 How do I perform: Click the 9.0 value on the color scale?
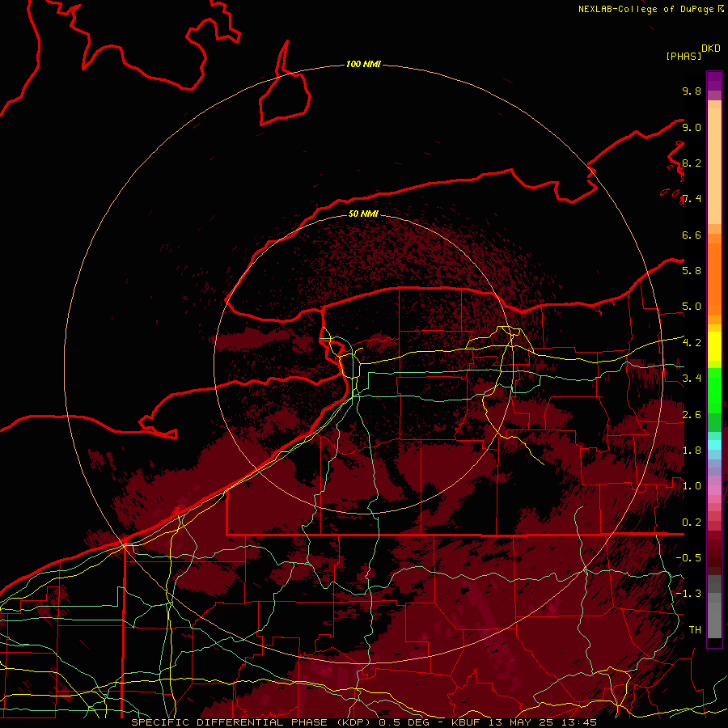tap(692, 127)
